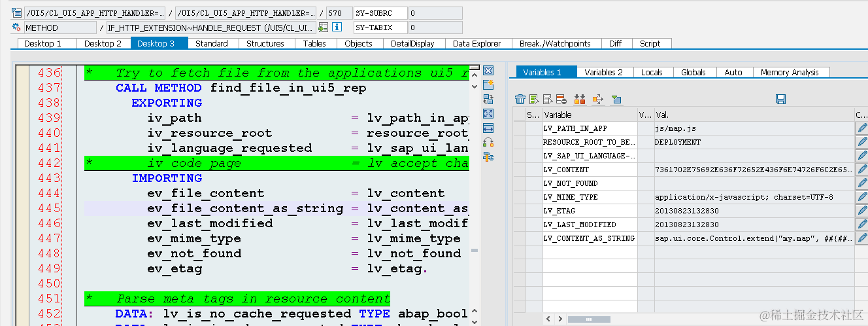This screenshot has height=326, width=868.
Task: Click variable name cell LV_SAP_UI_LANGUAGE-
Action: (x=590, y=156)
